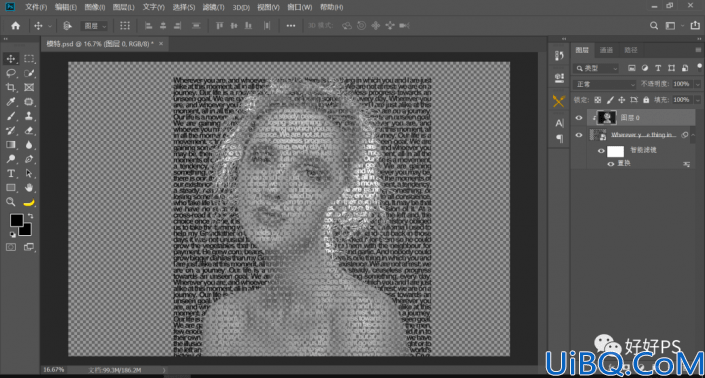Open the 滤镜(T) menu
705x378 pixels.
pyautogui.click(x=214, y=7)
